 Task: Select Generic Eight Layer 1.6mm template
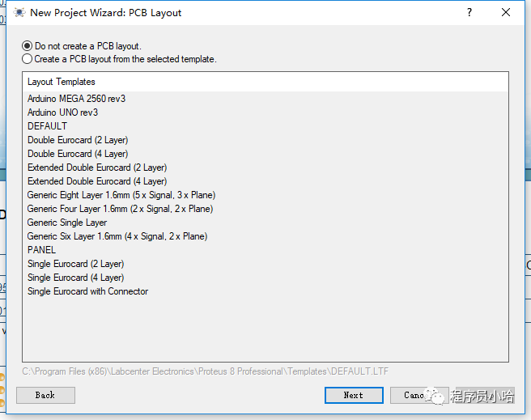[x=121, y=195]
